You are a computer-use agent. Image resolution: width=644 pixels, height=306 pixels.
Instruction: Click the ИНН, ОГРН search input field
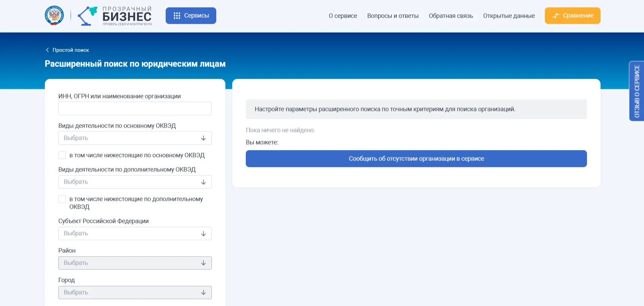tap(135, 108)
